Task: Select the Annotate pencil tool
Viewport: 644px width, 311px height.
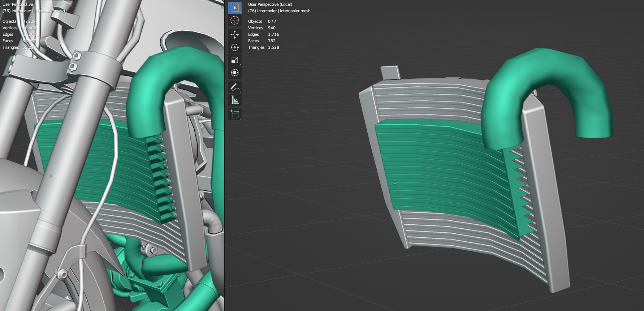Action: 234,87
